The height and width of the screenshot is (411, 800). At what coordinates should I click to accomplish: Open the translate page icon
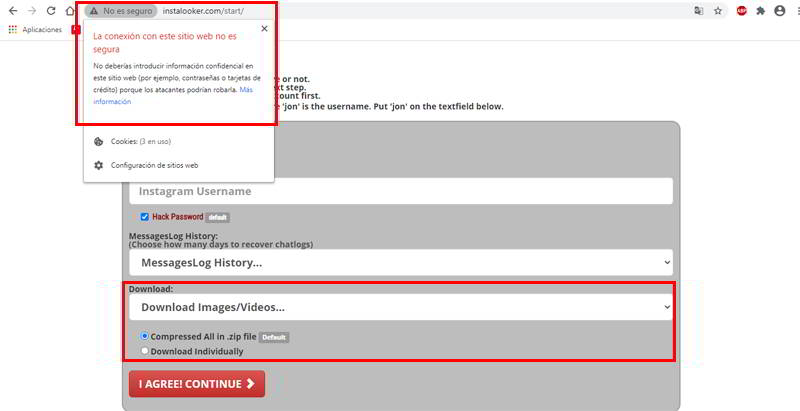698,11
